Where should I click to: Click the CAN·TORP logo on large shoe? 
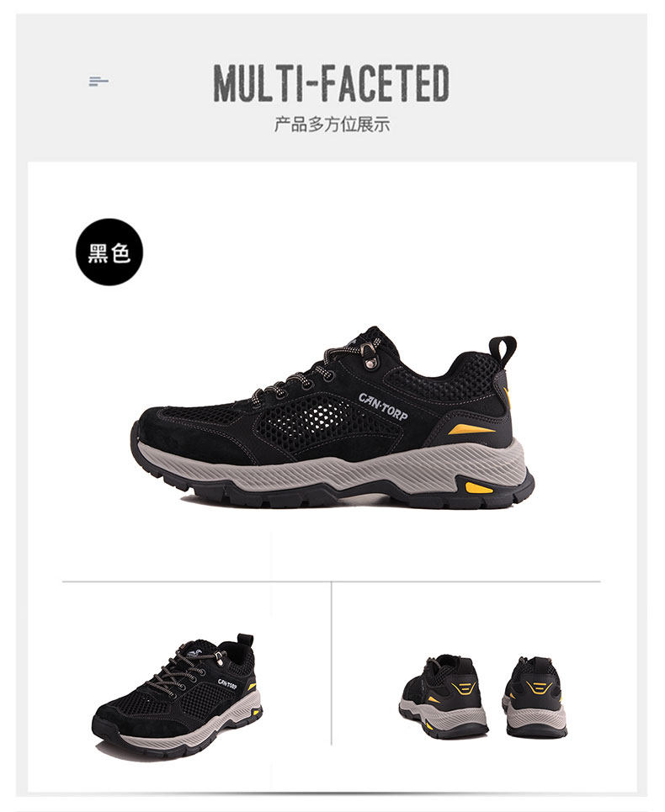(383, 406)
